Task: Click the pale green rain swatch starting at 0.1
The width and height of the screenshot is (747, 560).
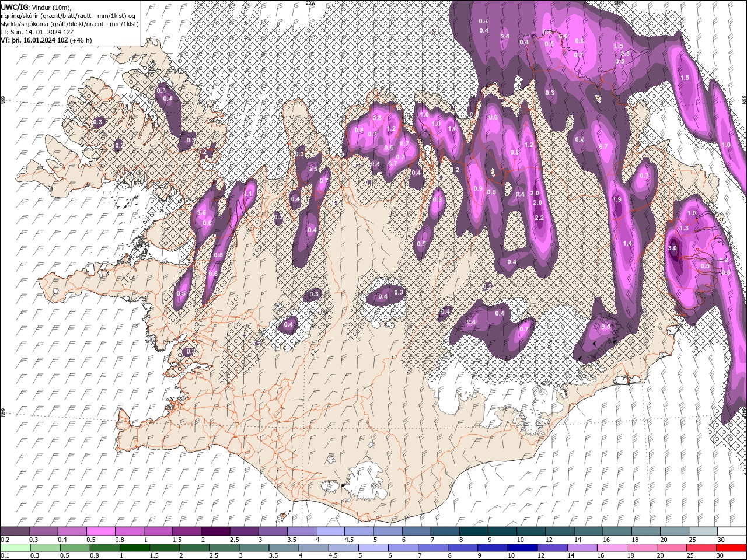Action: click(15, 548)
